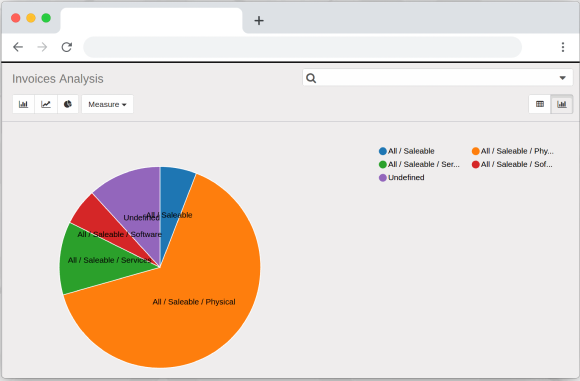Open the pivot table view
Image resolution: width=580 pixels, height=381 pixels.
pos(540,104)
